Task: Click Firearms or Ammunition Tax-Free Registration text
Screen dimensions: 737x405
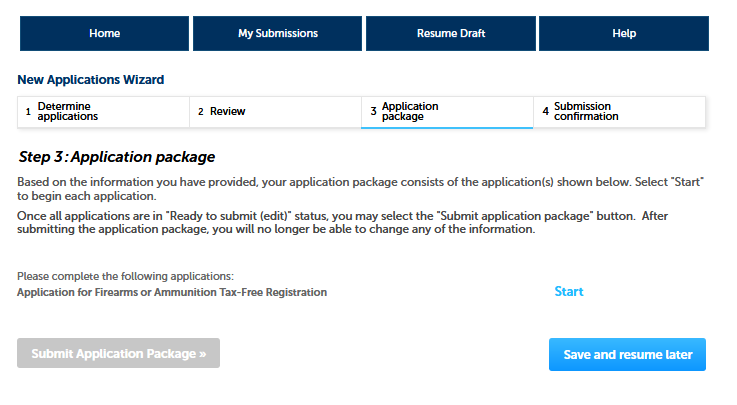Action: [172, 292]
